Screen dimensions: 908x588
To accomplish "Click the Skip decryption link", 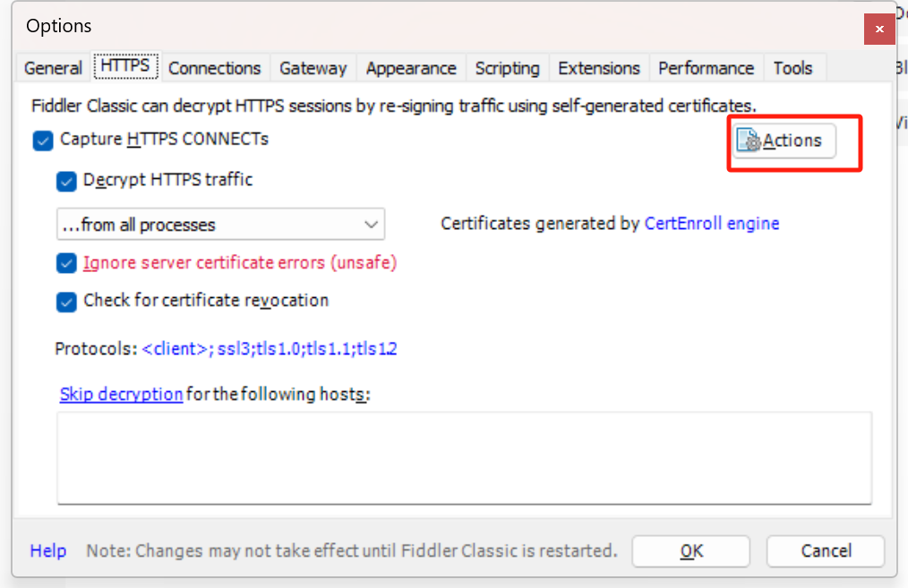I will pyautogui.click(x=121, y=394).
